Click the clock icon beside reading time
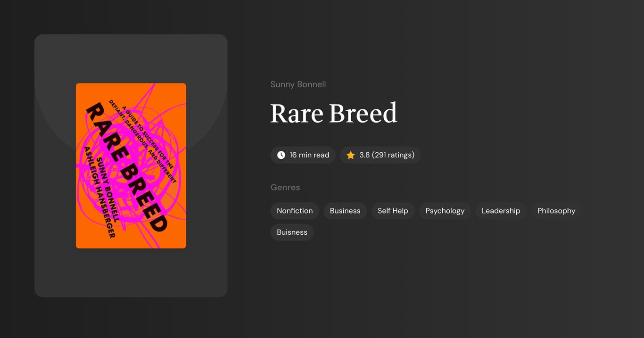 tap(281, 155)
